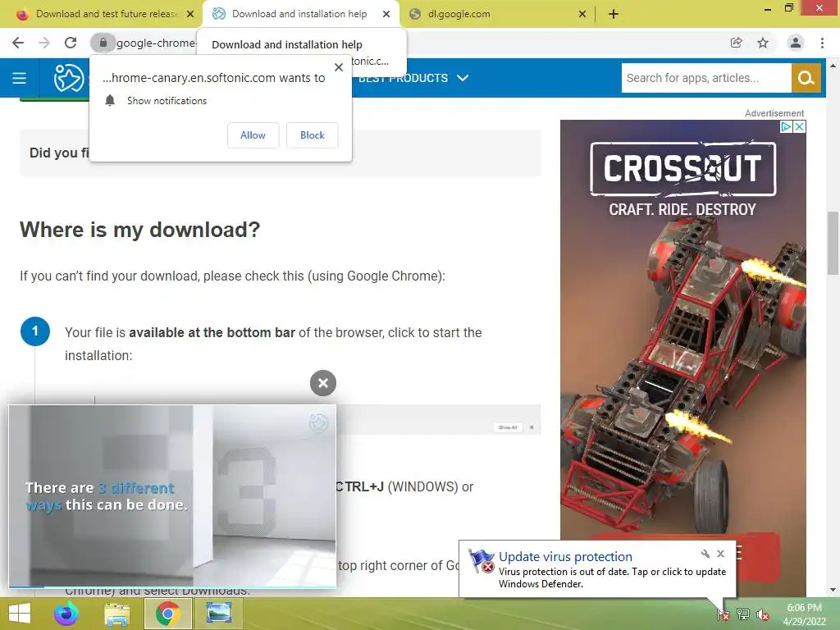Open the Chrome profile avatar
This screenshot has width=840, height=630.
coord(796,43)
